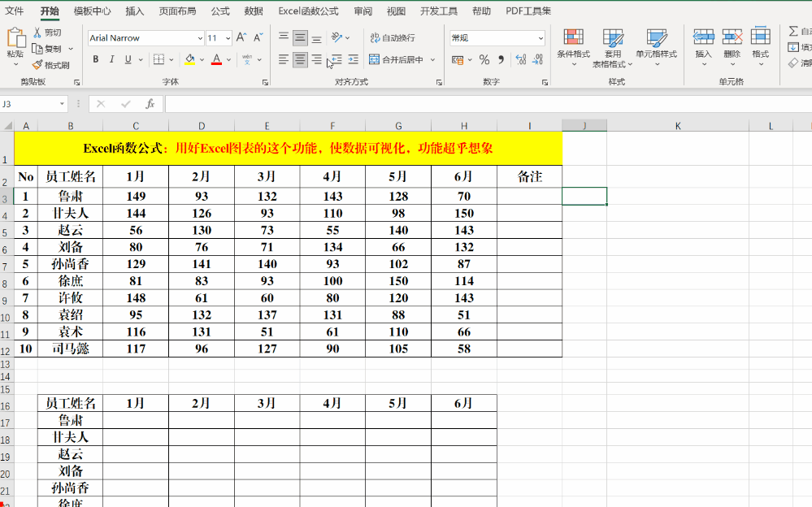Apply red font color A
Viewport: 812px width, 507px height.
pyautogui.click(x=216, y=59)
